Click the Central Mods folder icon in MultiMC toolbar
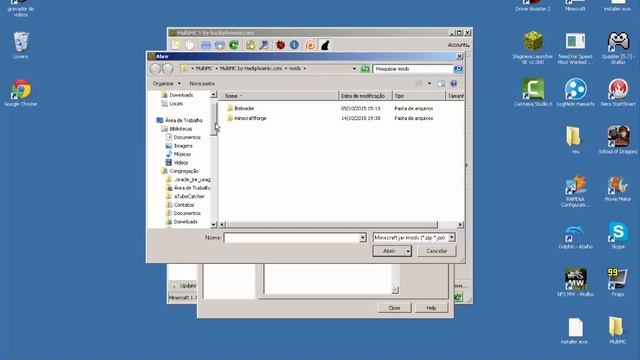This screenshot has width=640, height=360. tap(220, 45)
